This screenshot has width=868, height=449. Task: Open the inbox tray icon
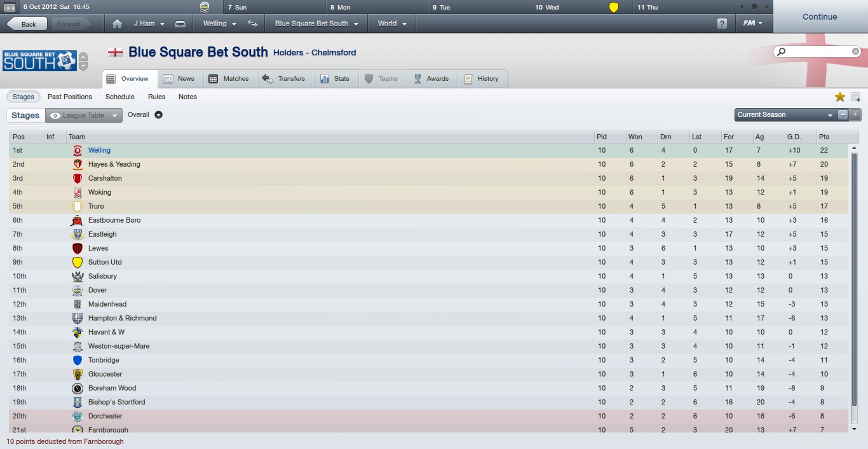(x=180, y=24)
